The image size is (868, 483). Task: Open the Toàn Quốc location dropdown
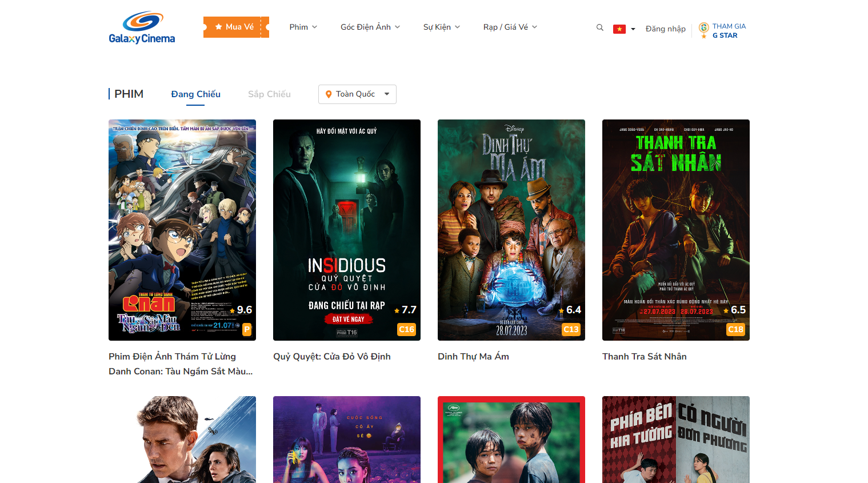point(357,94)
